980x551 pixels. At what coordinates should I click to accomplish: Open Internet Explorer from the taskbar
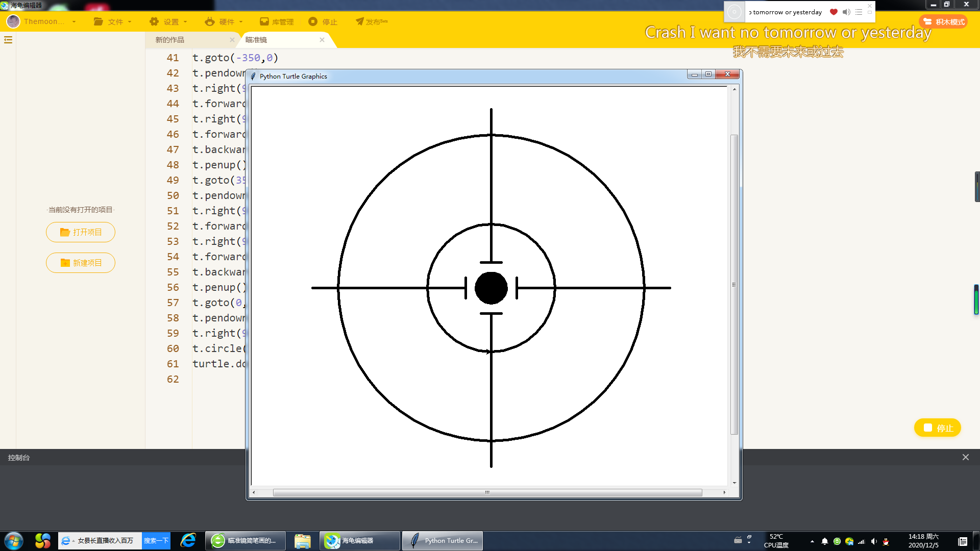[188, 541]
